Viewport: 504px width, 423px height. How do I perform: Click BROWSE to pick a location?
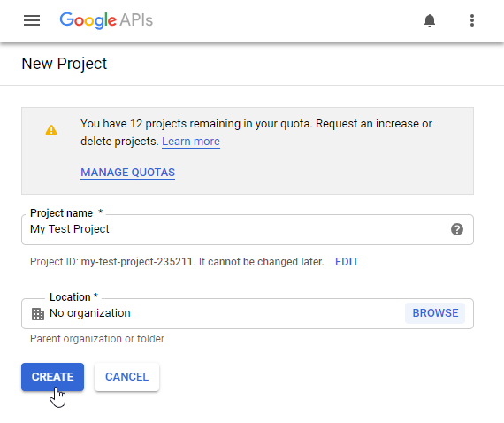(x=435, y=313)
